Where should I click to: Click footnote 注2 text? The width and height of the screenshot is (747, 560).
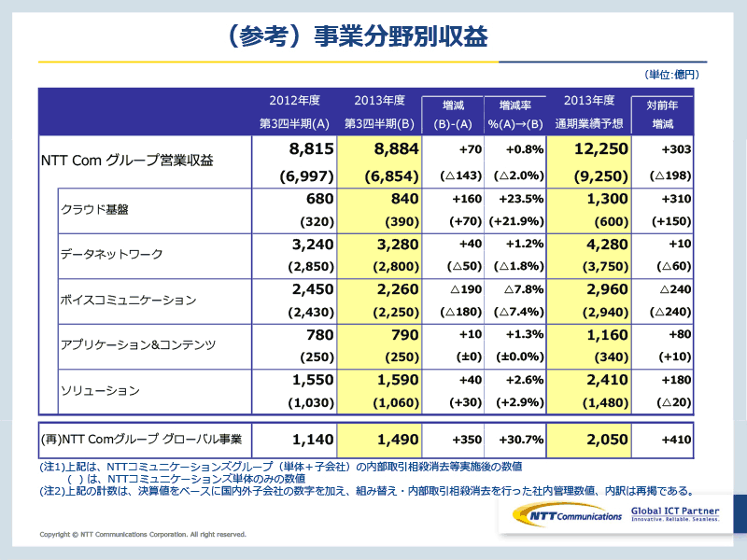368,491
